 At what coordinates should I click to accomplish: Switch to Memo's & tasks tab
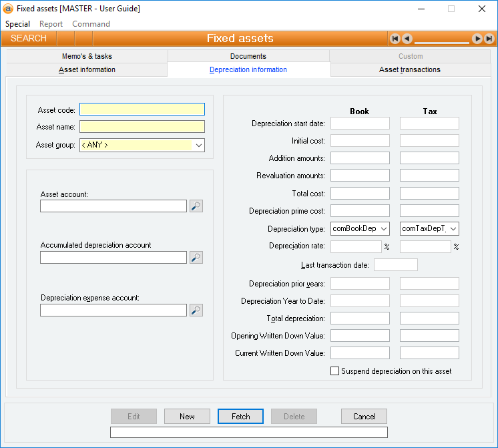click(87, 57)
